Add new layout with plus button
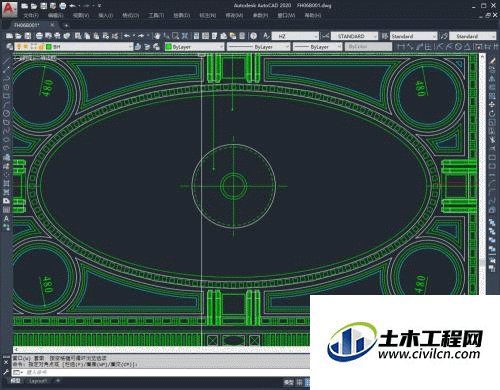 [58, 381]
